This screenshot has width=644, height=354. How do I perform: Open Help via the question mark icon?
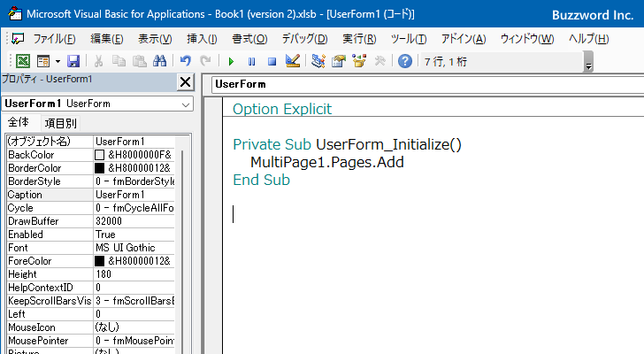[x=405, y=61]
